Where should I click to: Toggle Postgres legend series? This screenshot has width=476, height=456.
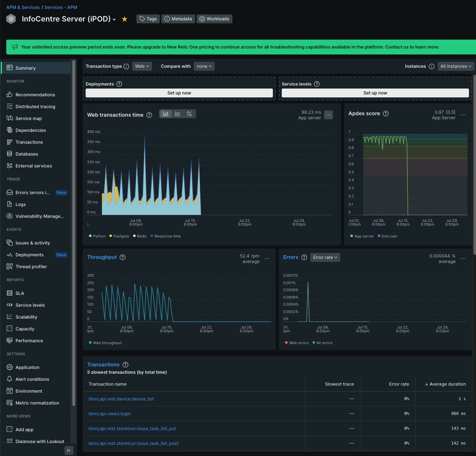(119, 236)
